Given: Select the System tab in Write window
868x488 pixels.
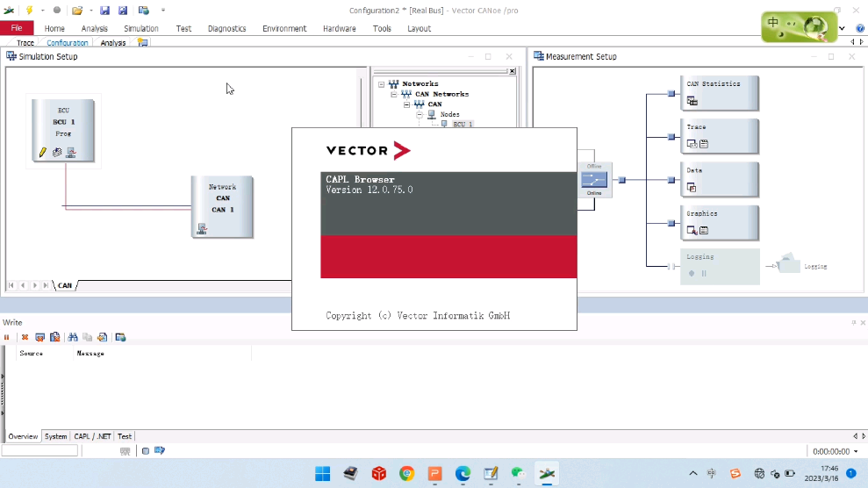Looking at the screenshot, I should pos(56,436).
